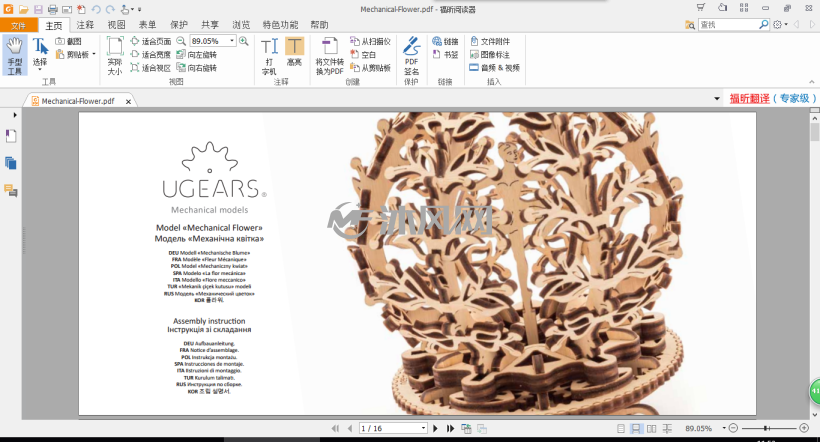Insert a Link (链接)
820x442 pixels.
446,41
